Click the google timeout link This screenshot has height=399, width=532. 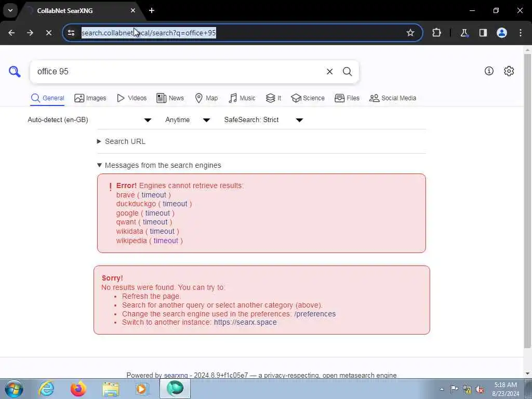157,214
